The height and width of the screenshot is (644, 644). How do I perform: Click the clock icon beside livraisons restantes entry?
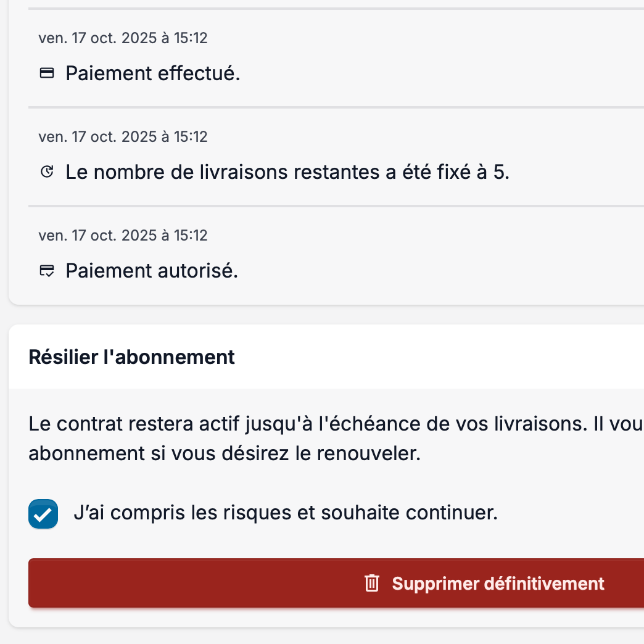point(46,172)
